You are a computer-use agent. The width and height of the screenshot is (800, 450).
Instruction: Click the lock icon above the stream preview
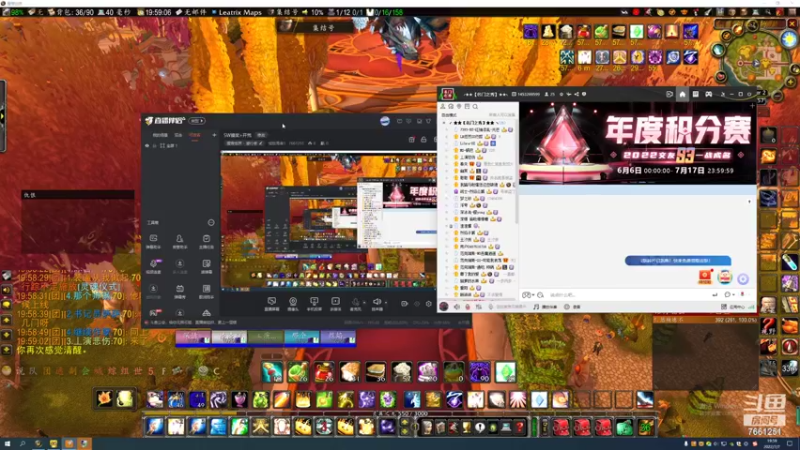[x=423, y=139]
